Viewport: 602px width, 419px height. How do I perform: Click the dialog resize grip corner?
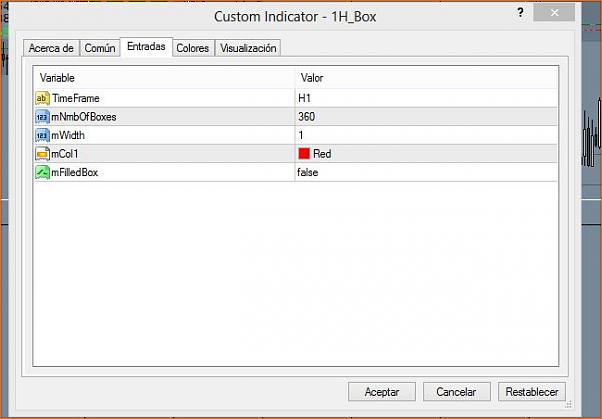click(x=569, y=404)
